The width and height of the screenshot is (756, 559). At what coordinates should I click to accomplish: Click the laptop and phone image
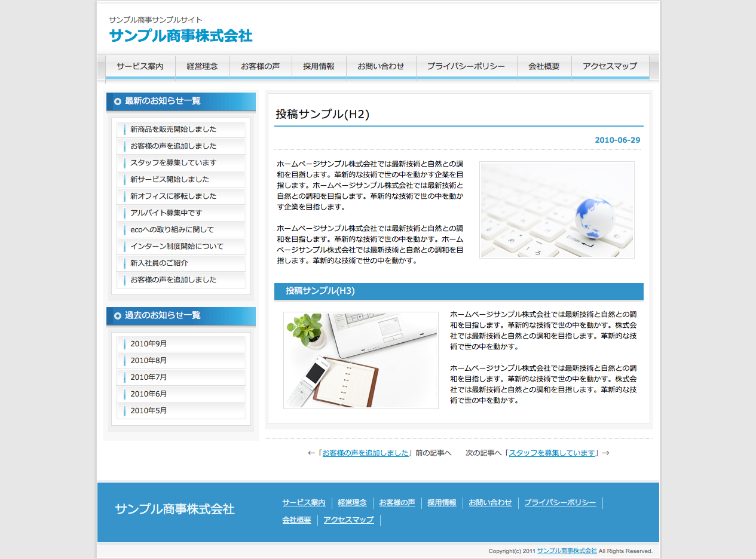coord(360,360)
